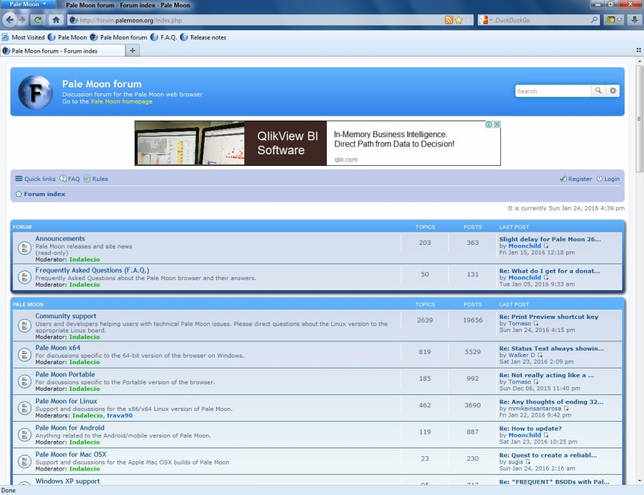Open Frequently Asked Questions (F.A.Q.) forum
This screenshot has height=495, width=644.
92,270
